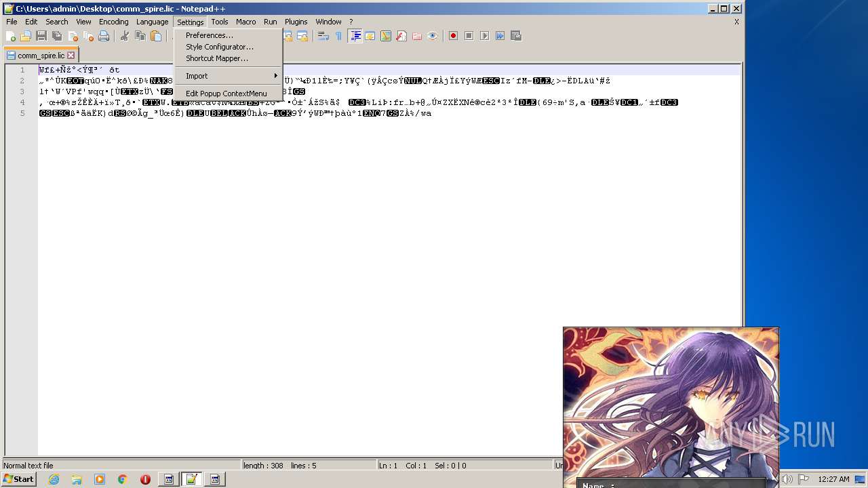
Task: Toggle Show All Characters pilcrow icon
Action: pyautogui.click(x=338, y=36)
